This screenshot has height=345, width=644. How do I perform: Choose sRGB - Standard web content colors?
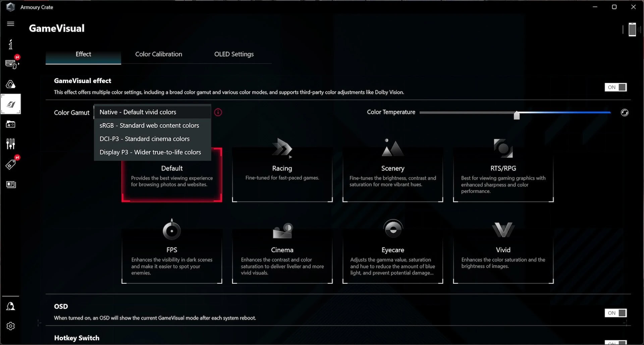click(153, 126)
